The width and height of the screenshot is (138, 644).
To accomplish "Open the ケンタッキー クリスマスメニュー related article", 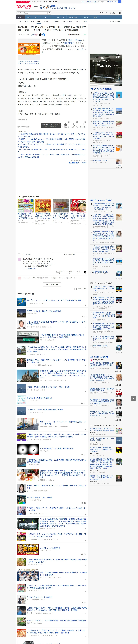I will pos(51,146).
